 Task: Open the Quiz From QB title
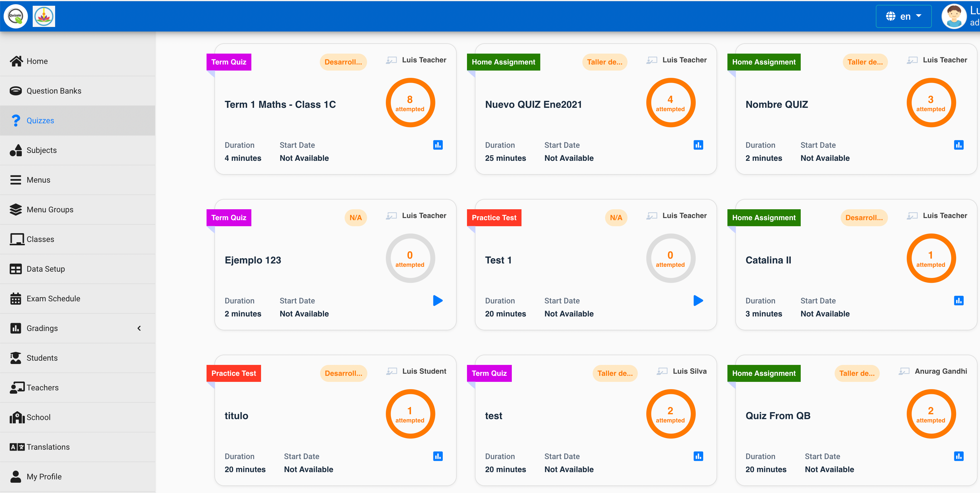pyautogui.click(x=778, y=416)
